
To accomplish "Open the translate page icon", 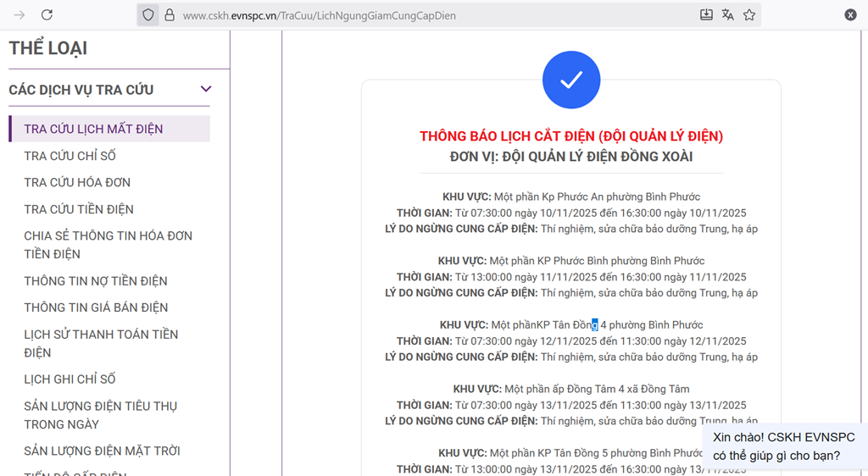I will (727, 15).
